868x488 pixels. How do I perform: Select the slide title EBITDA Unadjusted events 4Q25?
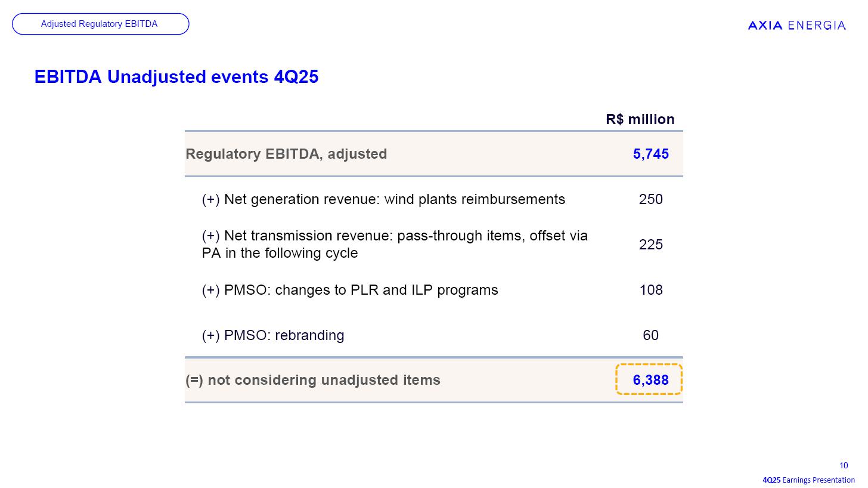pyautogui.click(x=176, y=77)
